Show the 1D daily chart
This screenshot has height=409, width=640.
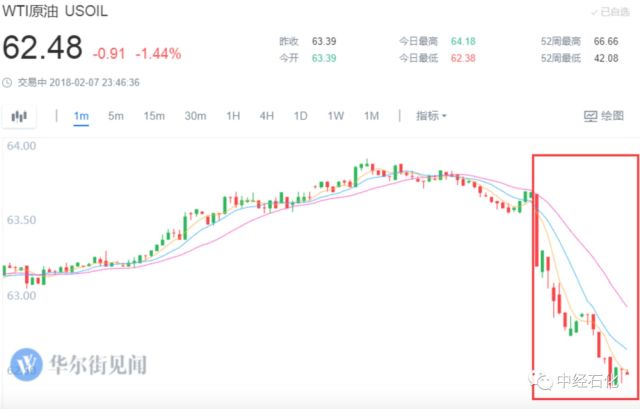click(x=300, y=116)
